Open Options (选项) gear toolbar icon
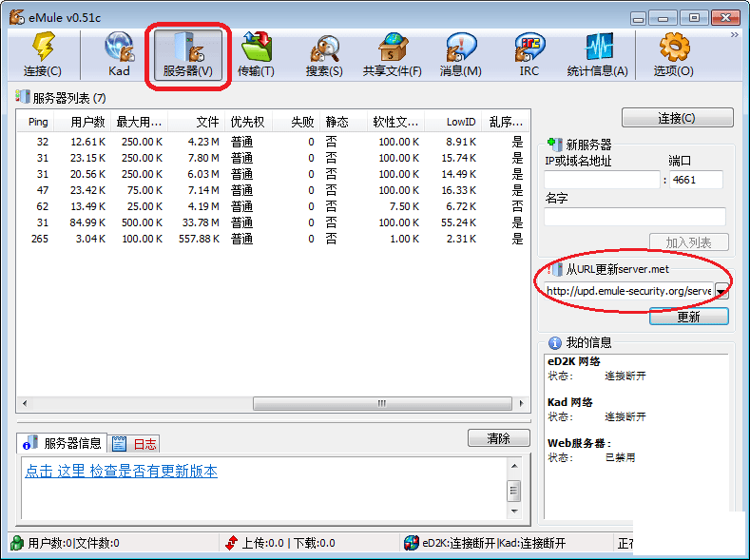Image resolution: width=750 pixels, height=560 pixels. tap(674, 47)
